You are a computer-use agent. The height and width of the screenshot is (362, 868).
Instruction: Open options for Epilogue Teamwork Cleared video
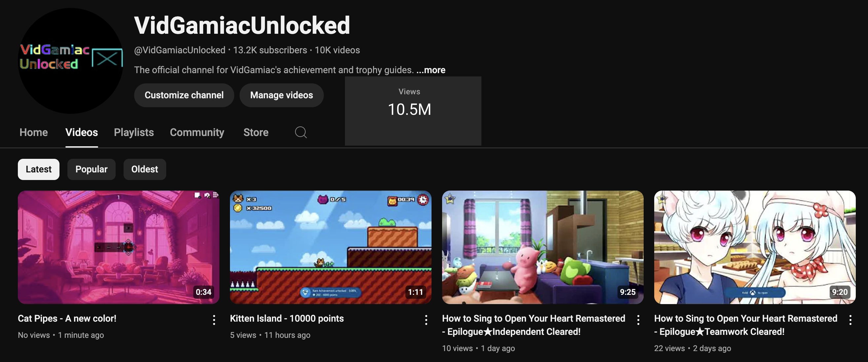[850, 320]
